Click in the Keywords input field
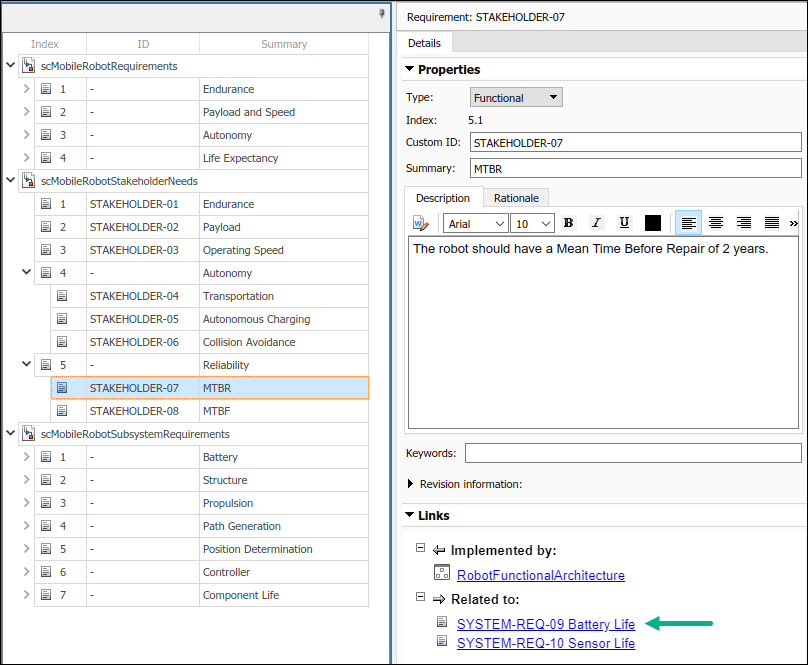Image resolution: width=808 pixels, height=665 pixels. (x=632, y=453)
